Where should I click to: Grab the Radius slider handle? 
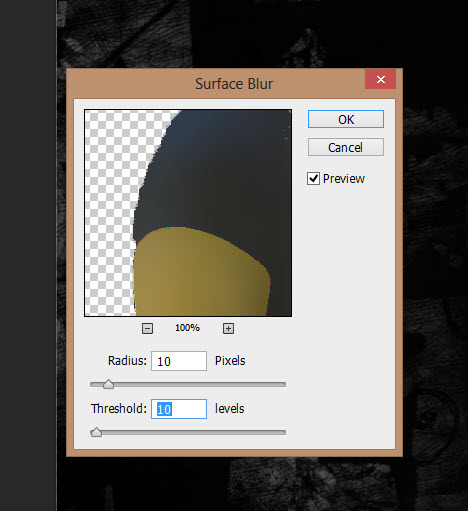click(x=108, y=384)
